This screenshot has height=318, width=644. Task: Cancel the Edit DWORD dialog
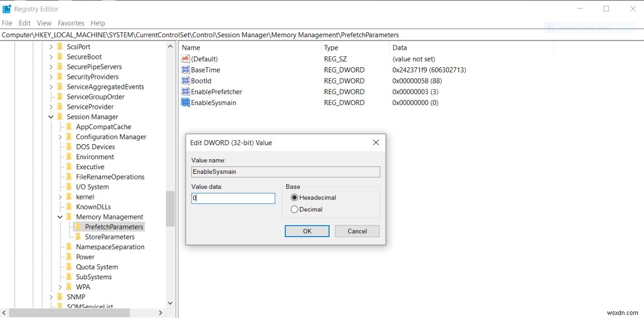click(357, 231)
